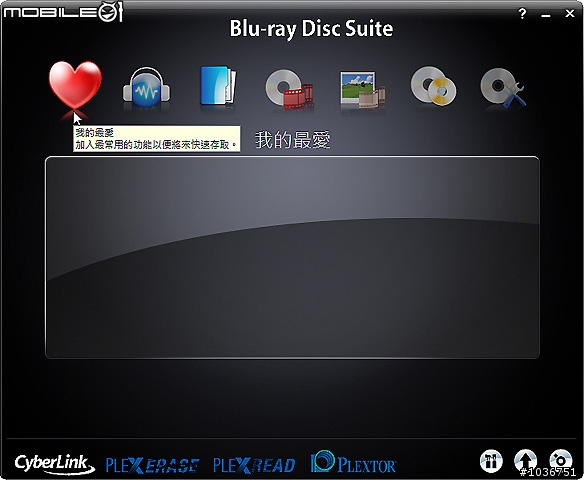
Task: Open the photo landscape picture category
Action: [x=363, y=90]
